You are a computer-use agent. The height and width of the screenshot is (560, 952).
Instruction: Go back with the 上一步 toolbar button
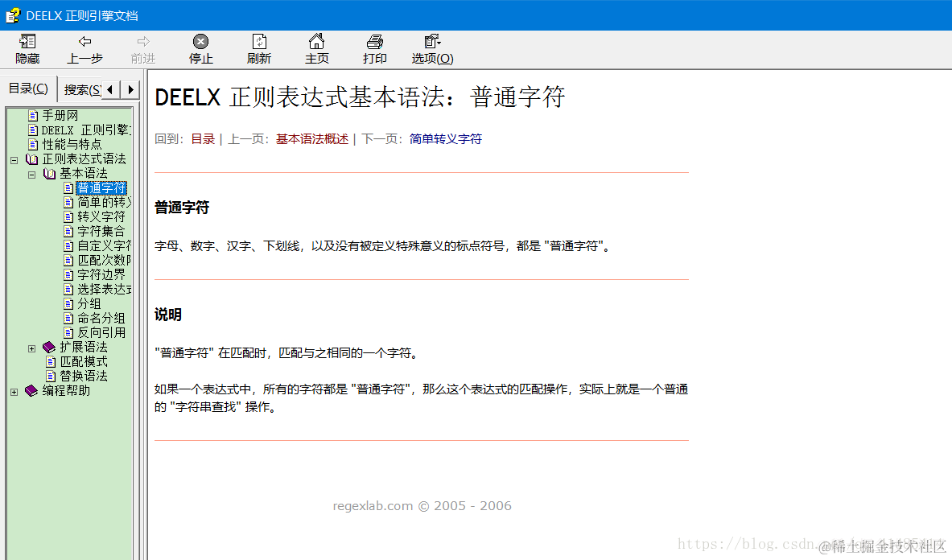point(84,49)
